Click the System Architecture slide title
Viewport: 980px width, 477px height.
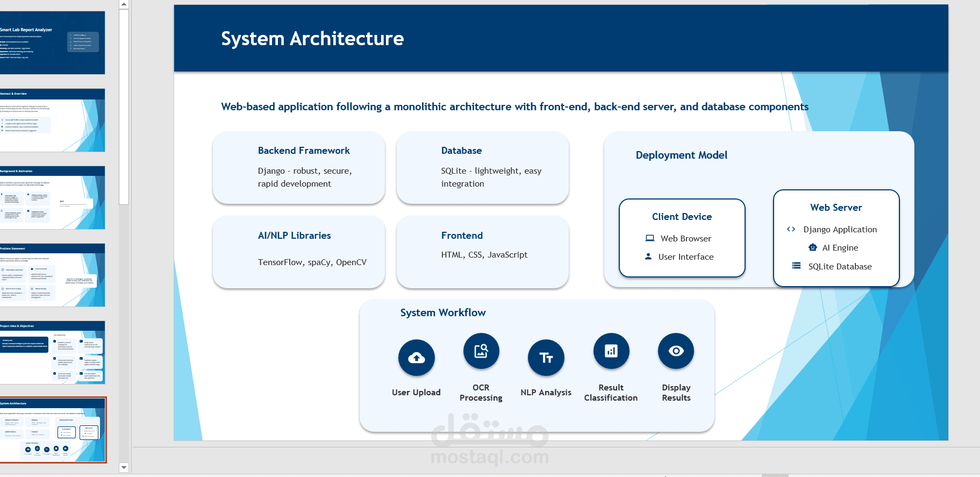(x=312, y=39)
